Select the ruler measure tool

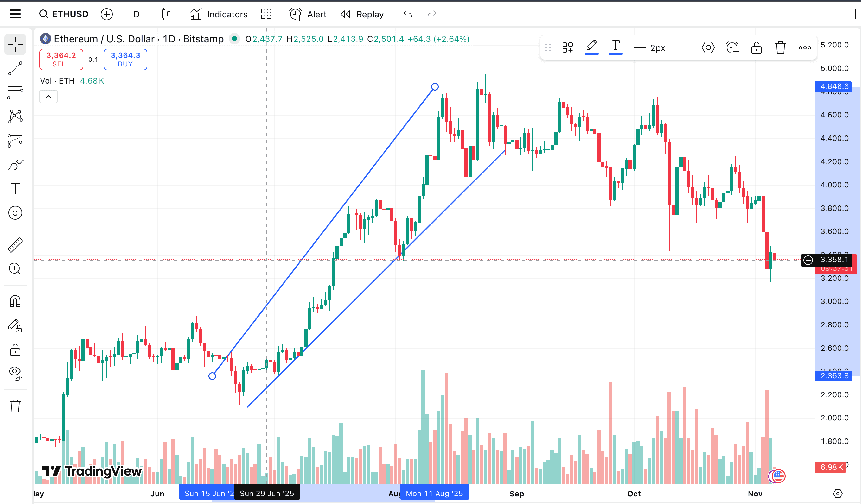15,245
